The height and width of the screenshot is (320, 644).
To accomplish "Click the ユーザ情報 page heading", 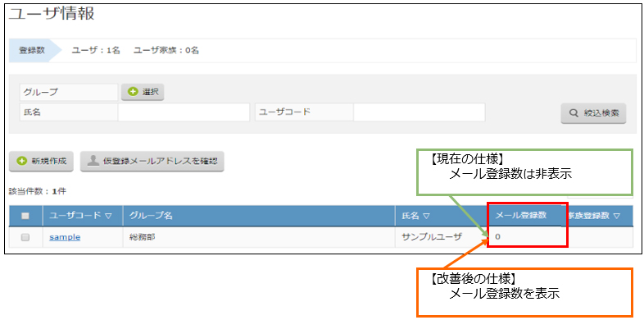I will click(52, 15).
